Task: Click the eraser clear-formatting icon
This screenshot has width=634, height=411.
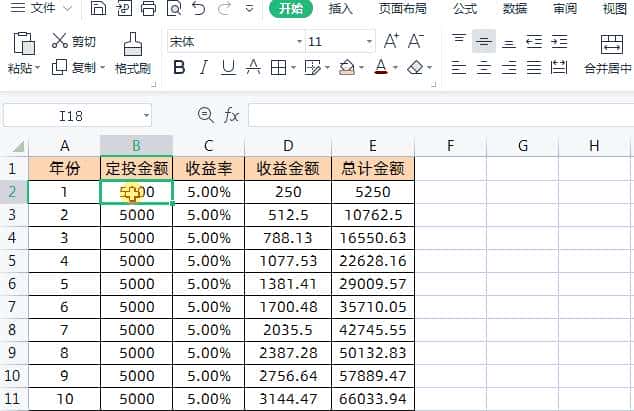Action: pos(415,68)
